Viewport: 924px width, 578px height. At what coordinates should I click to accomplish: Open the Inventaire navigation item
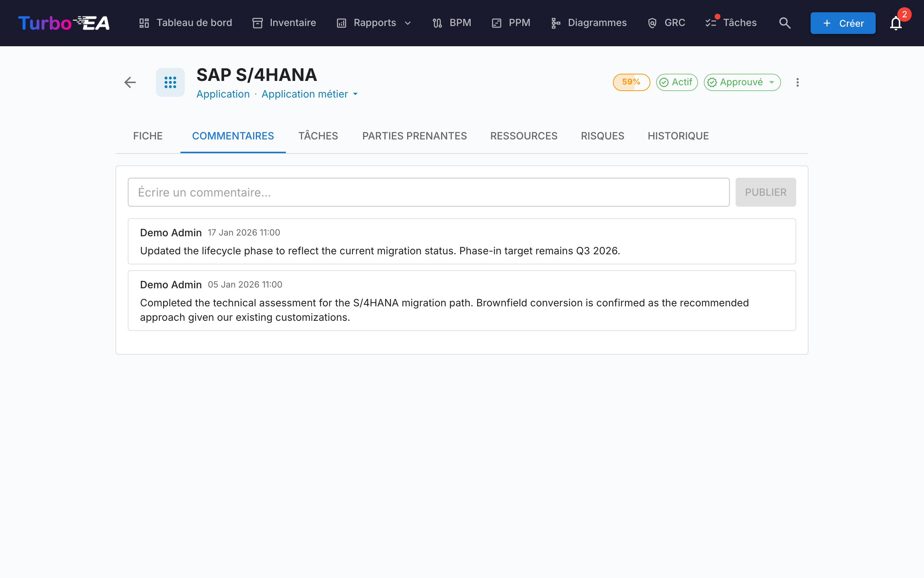(x=284, y=23)
